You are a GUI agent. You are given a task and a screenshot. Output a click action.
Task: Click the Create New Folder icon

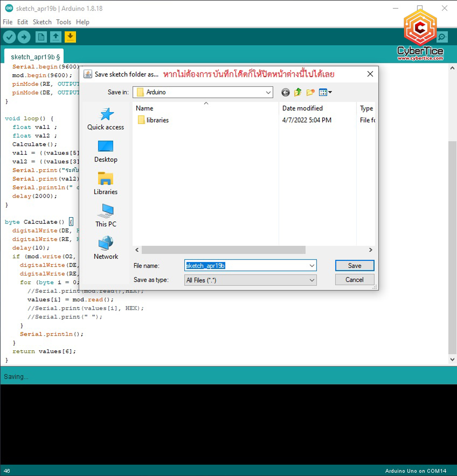pos(310,92)
